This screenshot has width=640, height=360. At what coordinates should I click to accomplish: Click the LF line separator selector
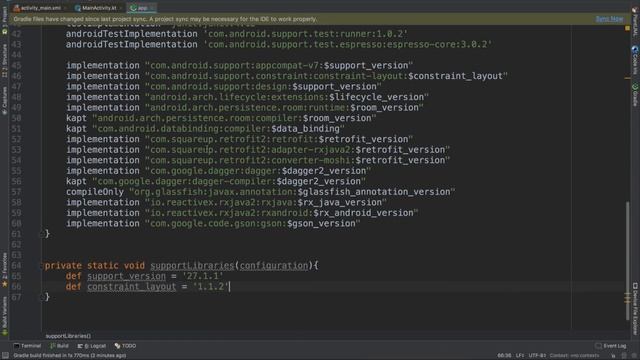(519, 356)
